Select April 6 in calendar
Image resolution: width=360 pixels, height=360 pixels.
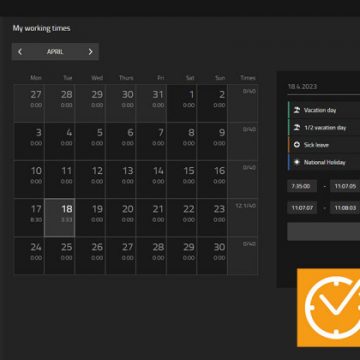[121, 141]
